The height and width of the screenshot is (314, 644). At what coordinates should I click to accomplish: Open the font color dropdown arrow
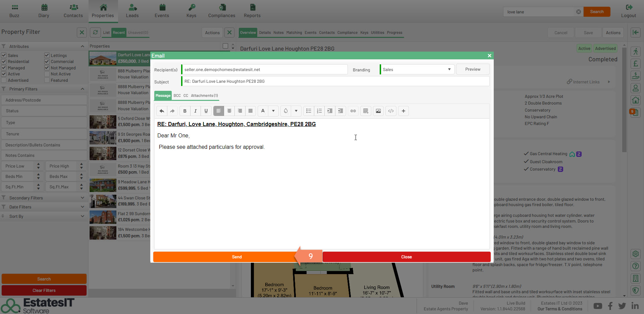(273, 111)
